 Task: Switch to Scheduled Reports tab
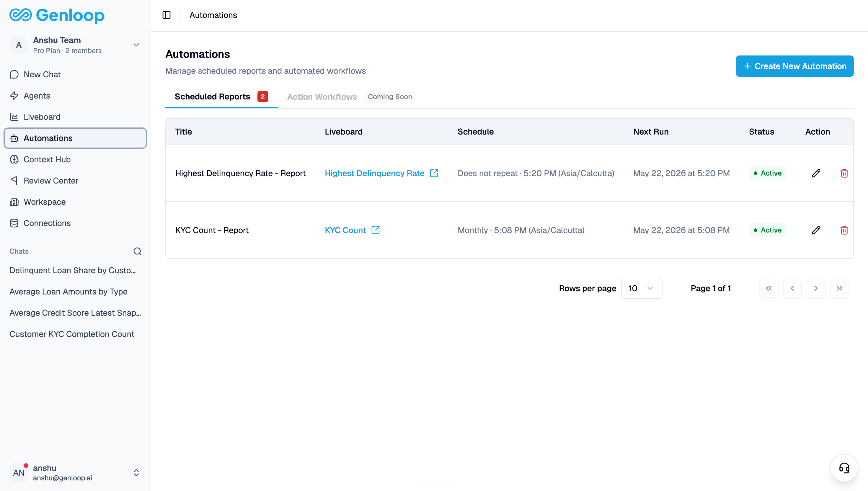point(221,97)
